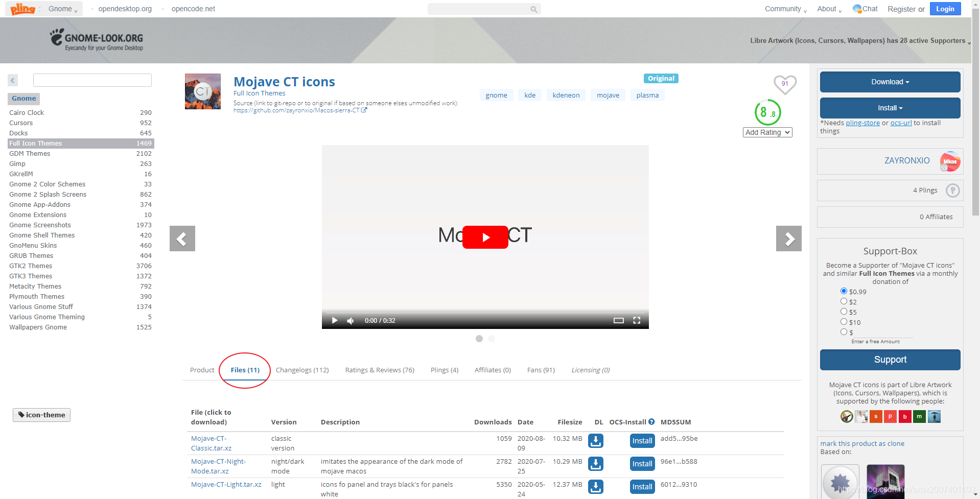The image size is (980, 499).
Task: Go to next gallery image arrow
Action: coord(789,239)
